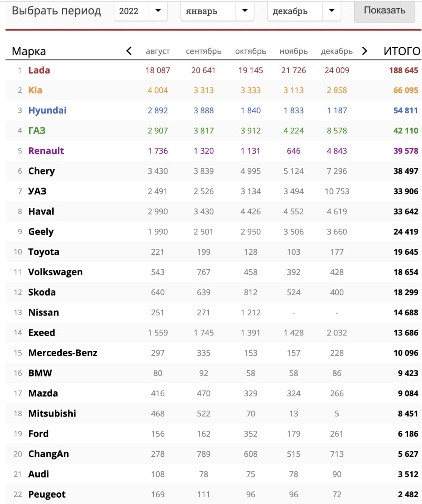422x504 pixels.
Task: Select the Volkswagen brand row
Action: [213, 272]
